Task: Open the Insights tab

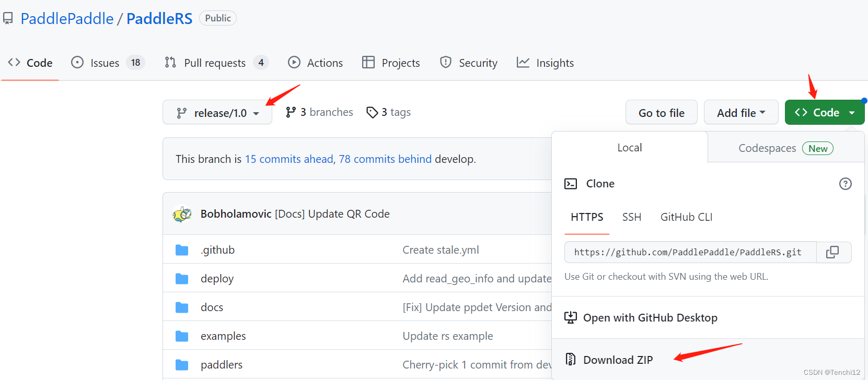Action: coord(545,63)
